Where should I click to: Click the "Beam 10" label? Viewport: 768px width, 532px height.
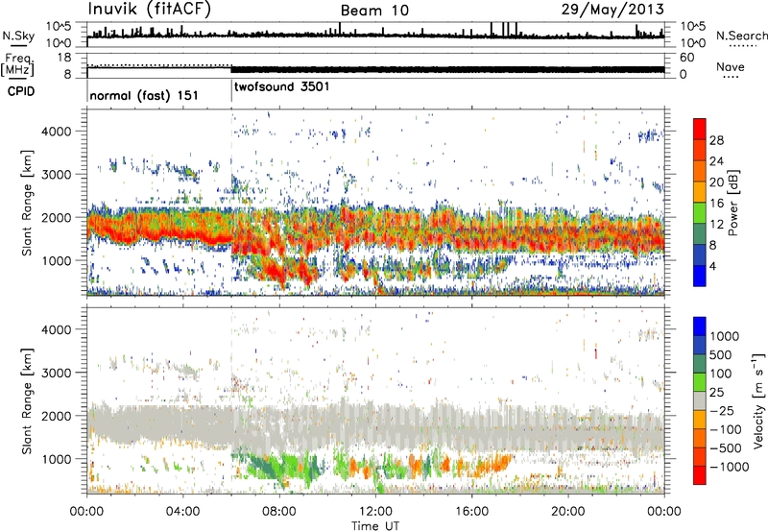tap(374, 11)
